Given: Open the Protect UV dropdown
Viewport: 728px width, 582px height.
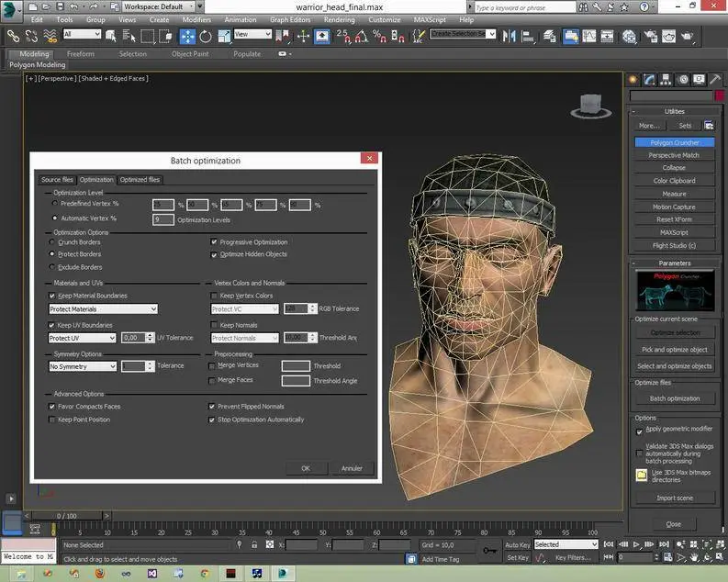Looking at the screenshot, I should [x=83, y=338].
